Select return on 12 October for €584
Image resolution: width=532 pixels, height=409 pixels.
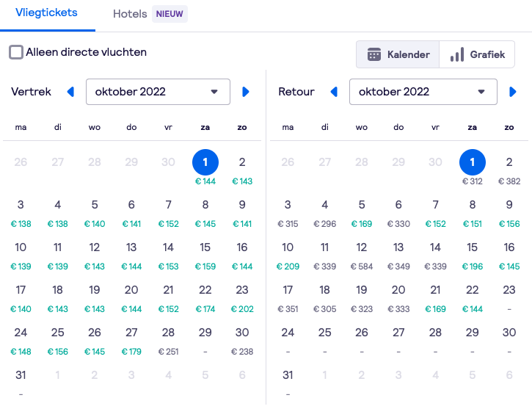coord(362,253)
